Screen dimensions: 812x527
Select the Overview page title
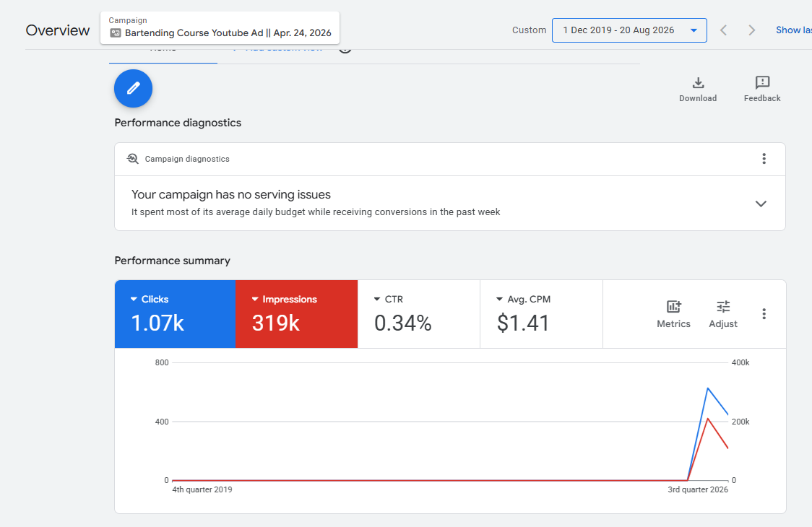(x=58, y=30)
